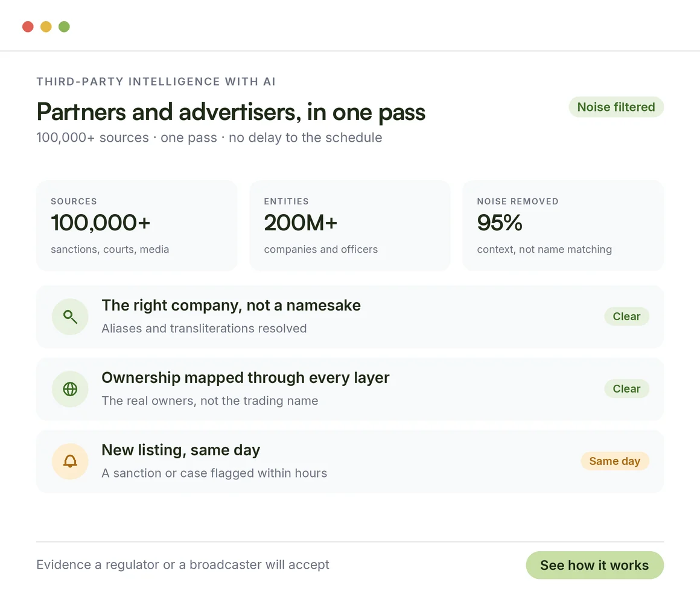
Task: Click 'The real owners, not the trading name'
Action: point(210,400)
